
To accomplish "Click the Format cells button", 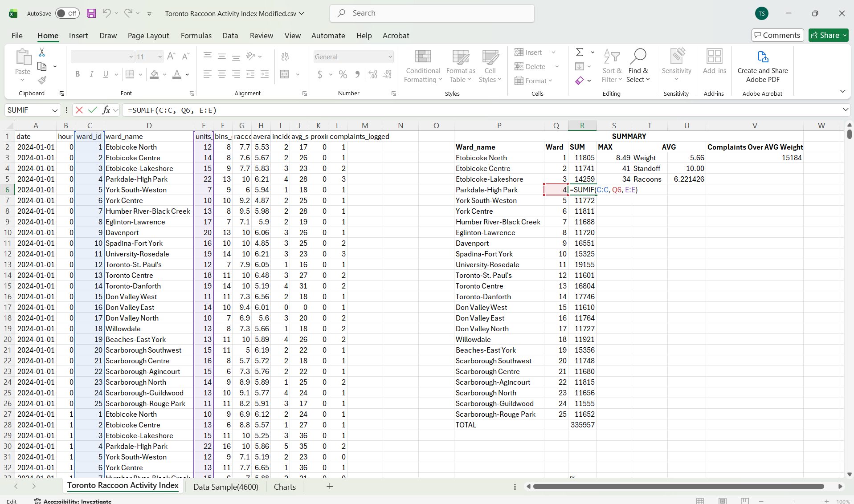I will click(533, 81).
